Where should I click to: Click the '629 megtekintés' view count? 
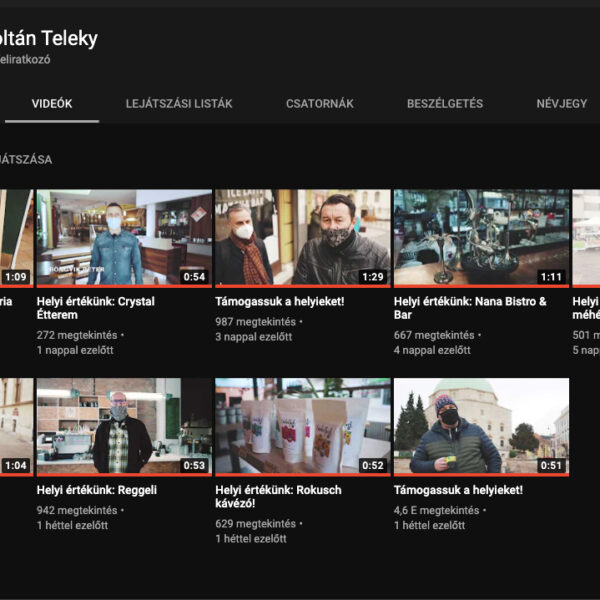click(256, 524)
